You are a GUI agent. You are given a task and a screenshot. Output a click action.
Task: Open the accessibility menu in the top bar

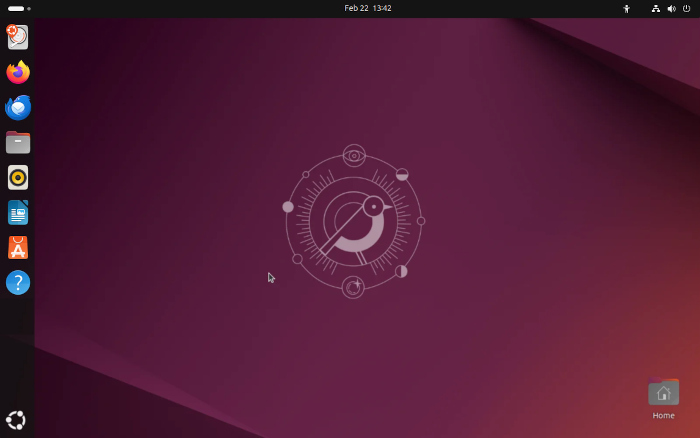click(x=626, y=8)
